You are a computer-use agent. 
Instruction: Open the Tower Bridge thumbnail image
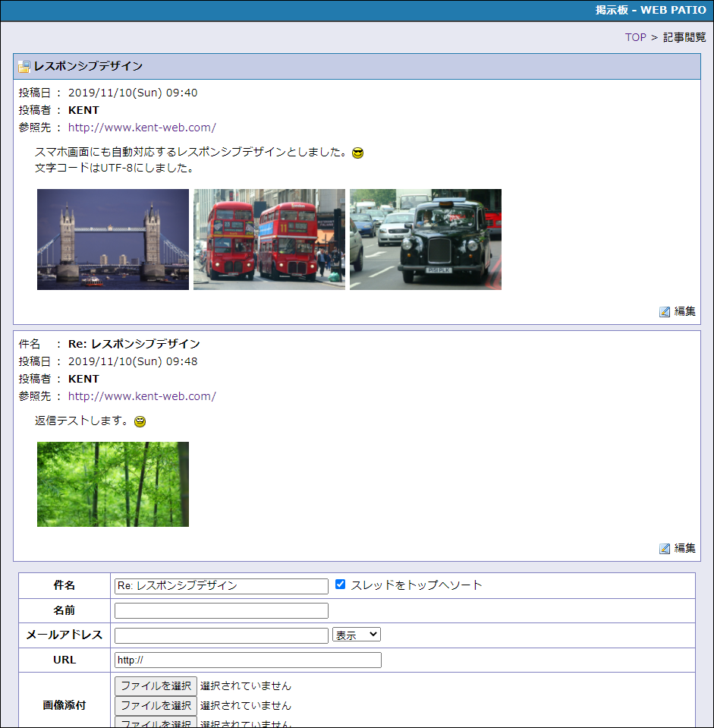pyautogui.click(x=113, y=239)
